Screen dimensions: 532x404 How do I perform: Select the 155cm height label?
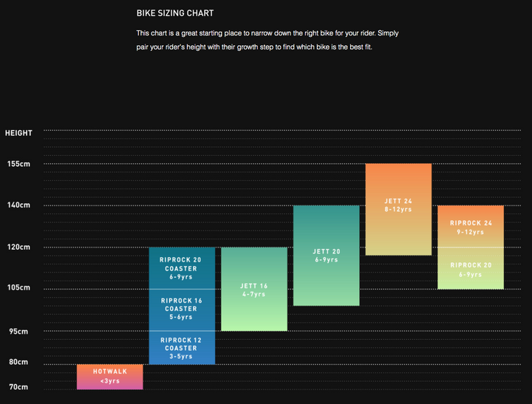pos(18,164)
